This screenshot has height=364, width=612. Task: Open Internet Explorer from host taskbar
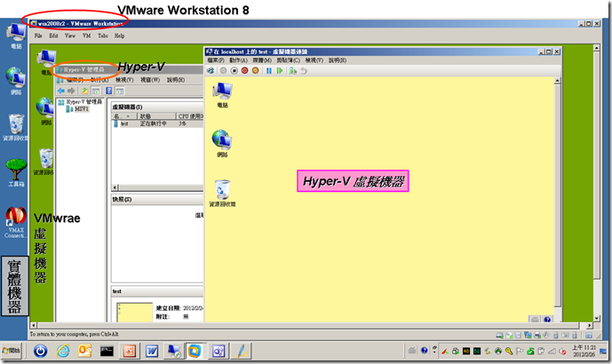pyautogui.click(x=63, y=351)
